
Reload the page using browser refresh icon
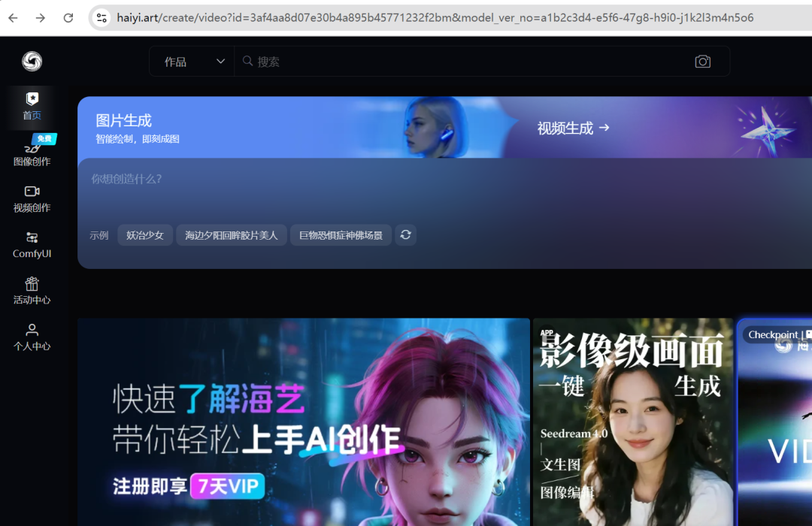tap(68, 17)
